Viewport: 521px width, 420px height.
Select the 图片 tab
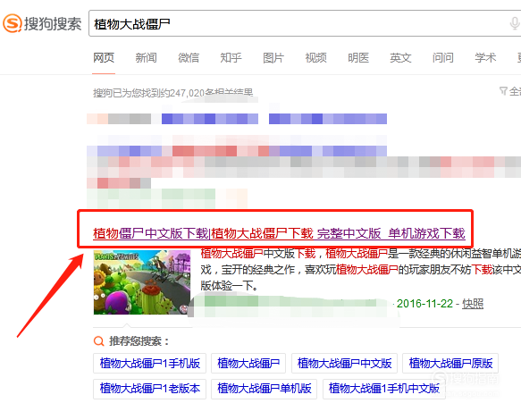click(273, 58)
